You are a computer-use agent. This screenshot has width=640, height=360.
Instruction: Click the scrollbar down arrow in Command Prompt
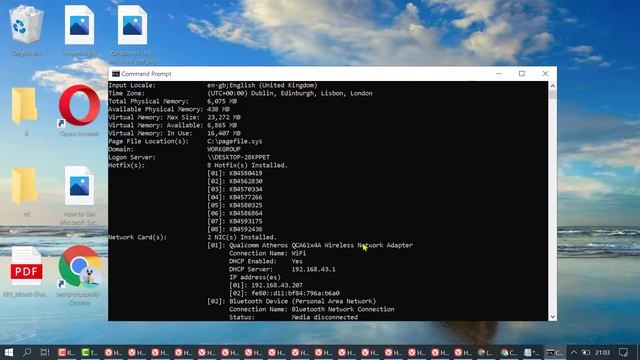553,317
